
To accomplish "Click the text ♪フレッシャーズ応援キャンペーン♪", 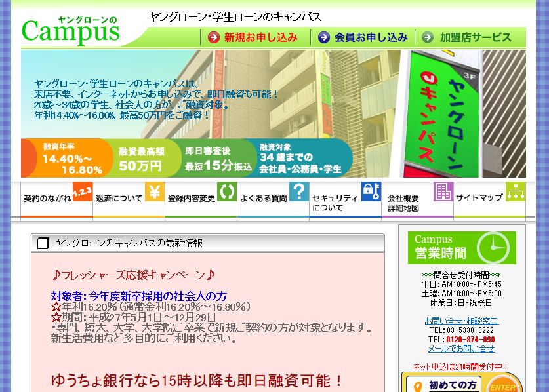I will (x=133, y=275).
